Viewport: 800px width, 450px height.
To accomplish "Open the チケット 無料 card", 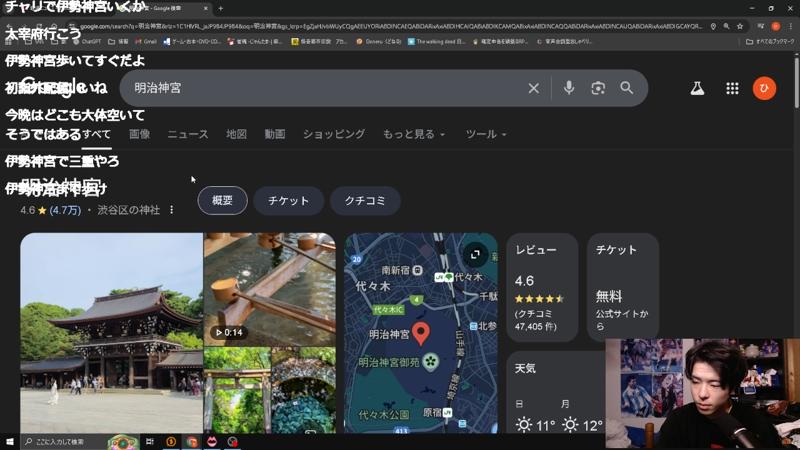I will coord(623,287).
